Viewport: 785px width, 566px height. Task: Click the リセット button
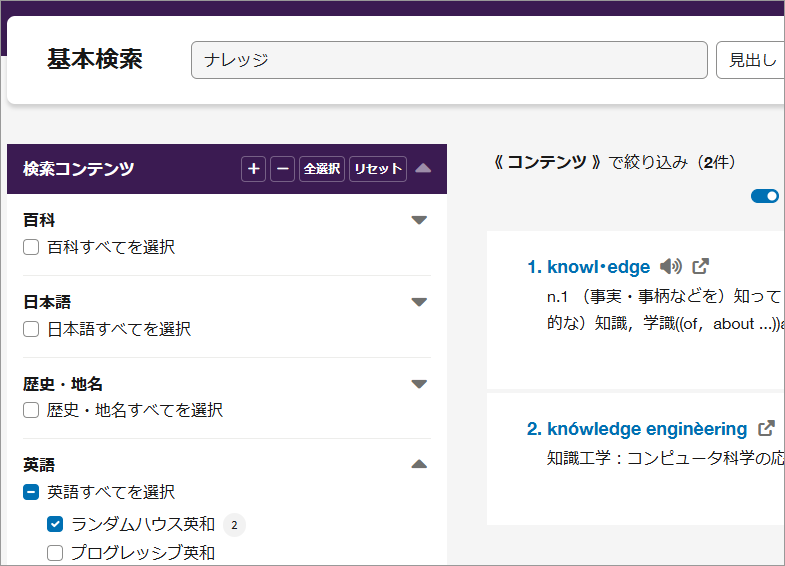coord(378,169)
